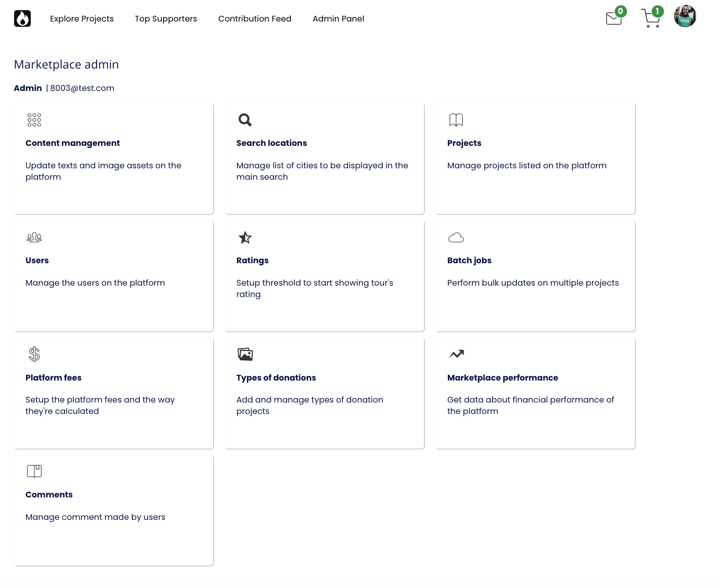Open the shopping cart icon

pyautogui.click(x=651, y=18)
